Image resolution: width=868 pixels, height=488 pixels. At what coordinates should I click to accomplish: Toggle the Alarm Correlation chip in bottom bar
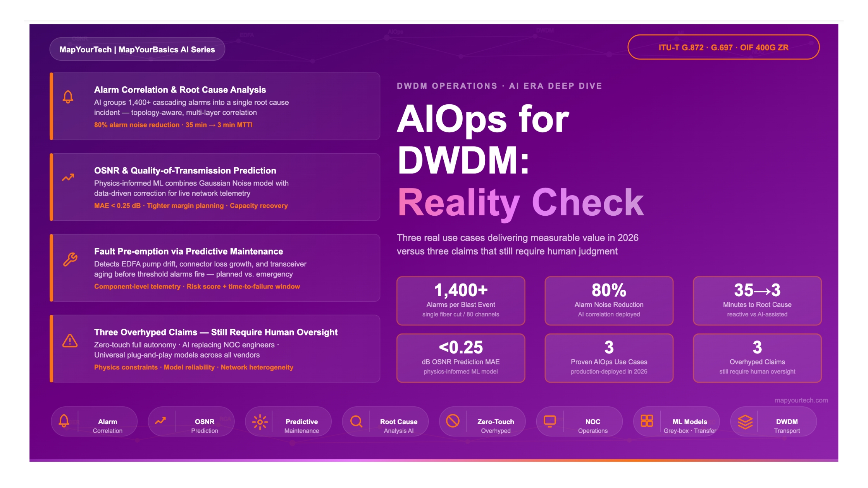click(94, 421)
